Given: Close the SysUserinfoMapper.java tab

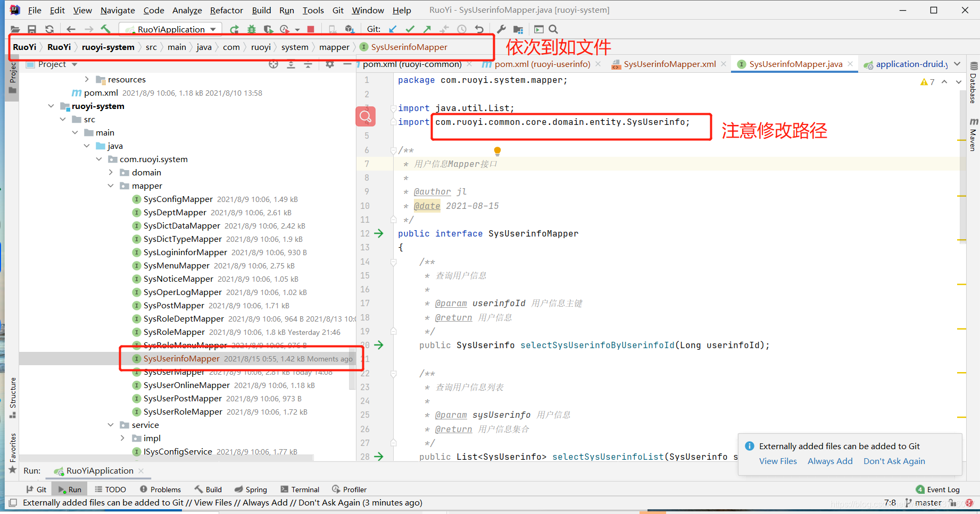Looking at the screenshot, I should pyautogui.click(x=850, y=64).
